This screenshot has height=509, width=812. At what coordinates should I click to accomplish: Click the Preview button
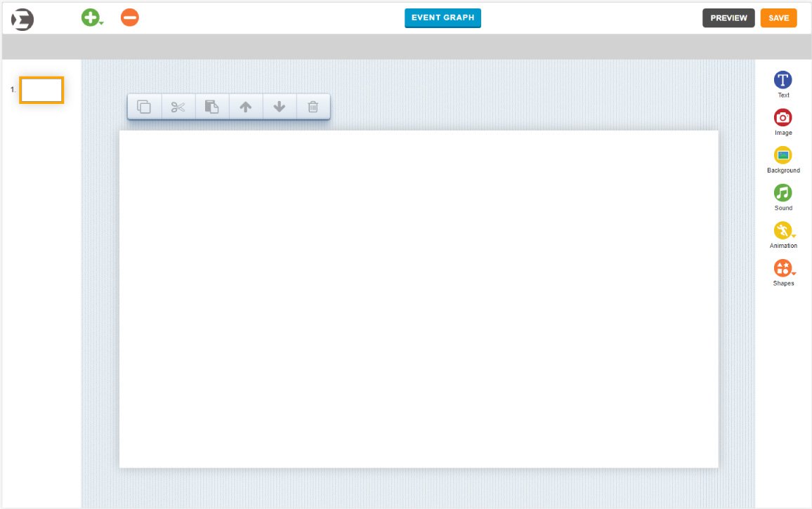728,18
